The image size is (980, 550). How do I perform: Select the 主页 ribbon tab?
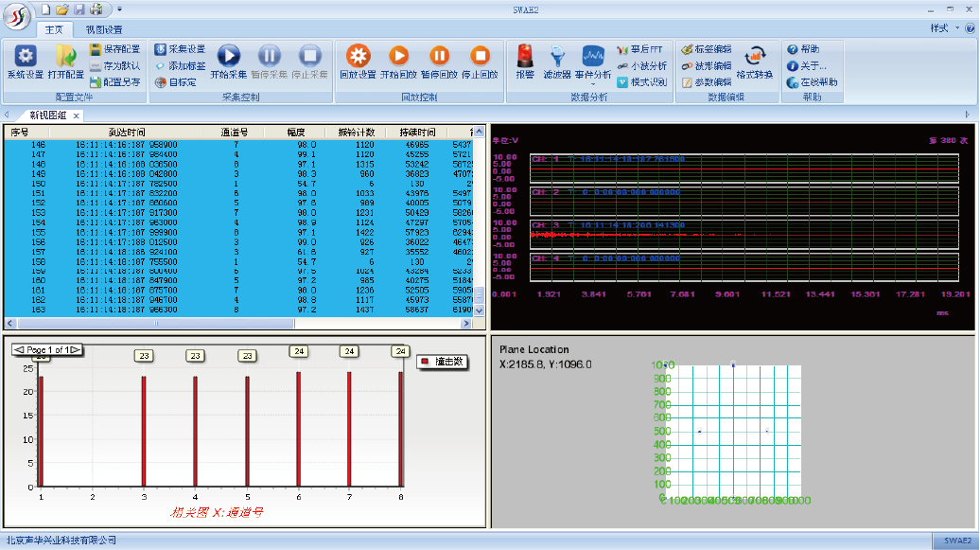pos(54,29)
